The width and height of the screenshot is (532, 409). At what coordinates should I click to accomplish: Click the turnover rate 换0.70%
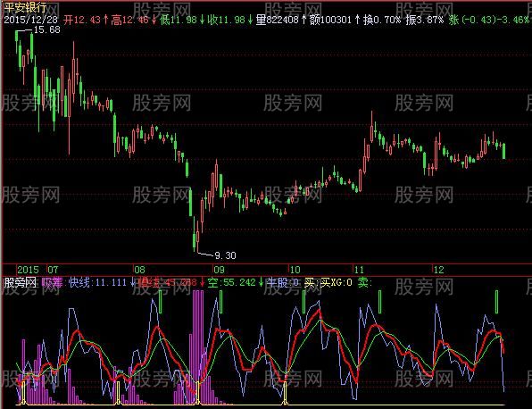coord(382,20)
